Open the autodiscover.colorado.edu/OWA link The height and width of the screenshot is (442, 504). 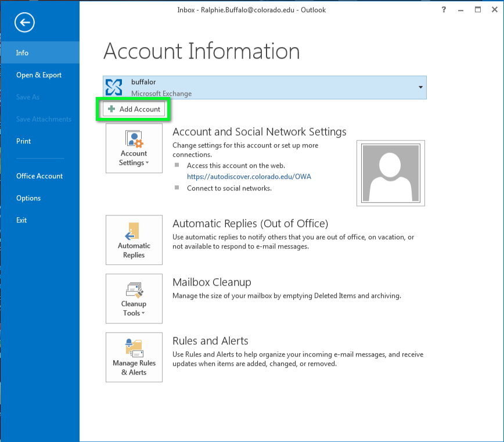coord(249,177)
